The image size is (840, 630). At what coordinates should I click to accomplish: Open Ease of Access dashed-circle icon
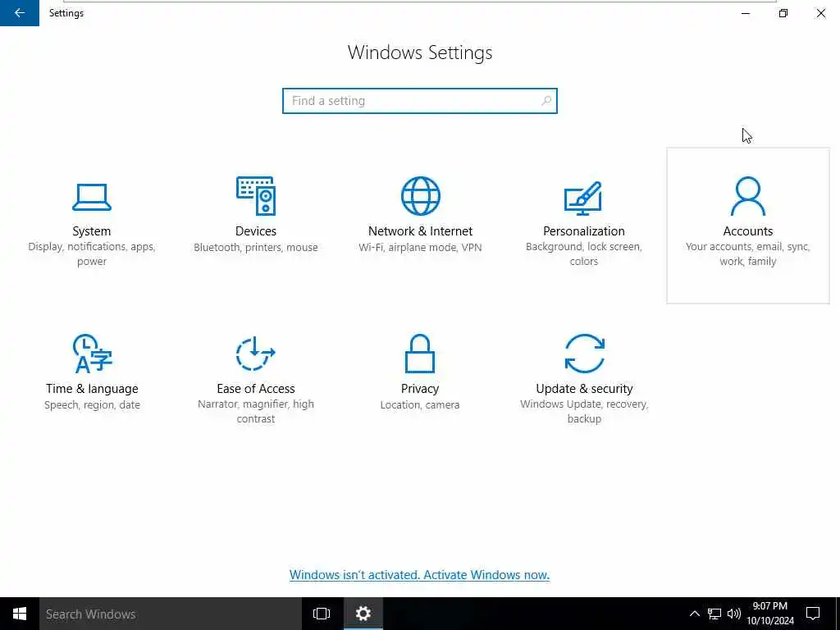(x=256, y=354)
